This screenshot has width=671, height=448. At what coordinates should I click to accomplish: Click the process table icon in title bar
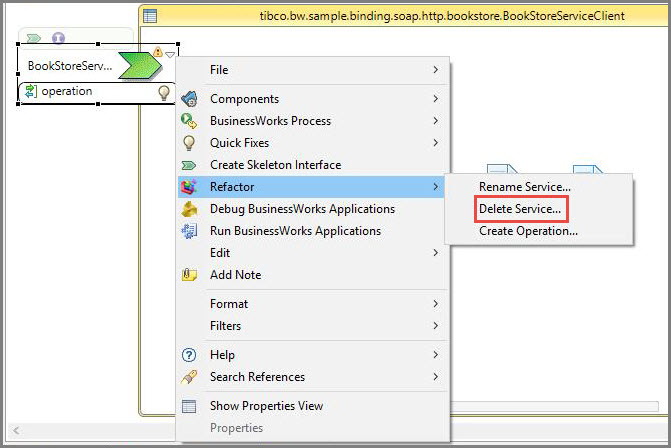[x=150, y=16]
